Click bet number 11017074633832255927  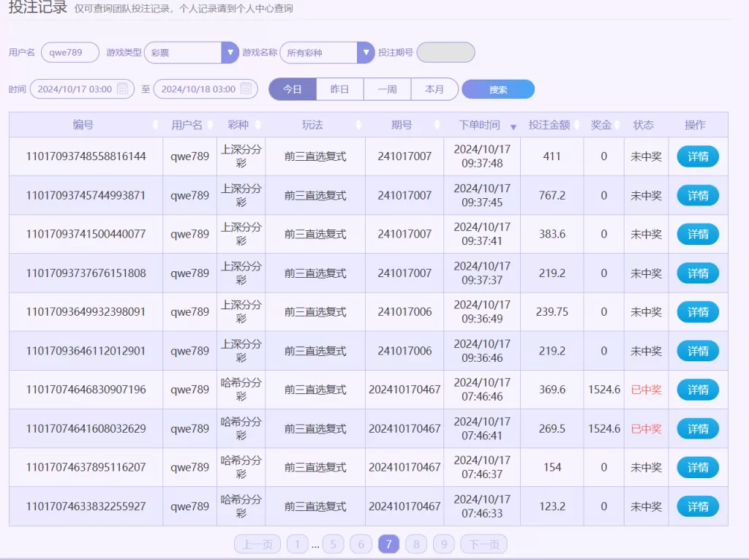86,507
